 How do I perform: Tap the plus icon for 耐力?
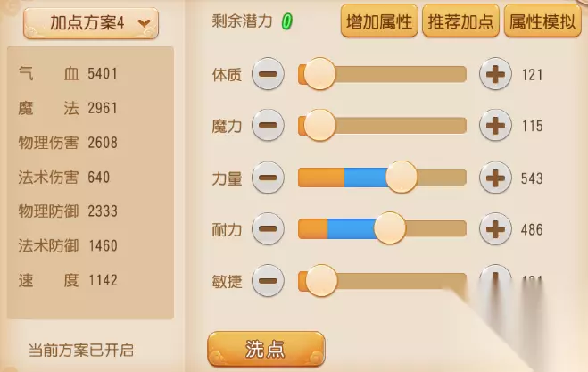(495, 229)
